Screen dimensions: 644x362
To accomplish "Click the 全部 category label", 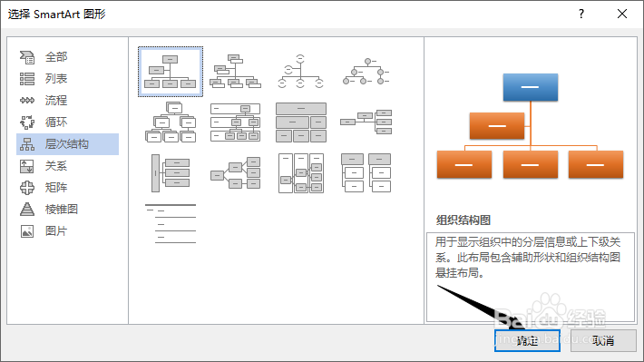I will pos(56,57).
